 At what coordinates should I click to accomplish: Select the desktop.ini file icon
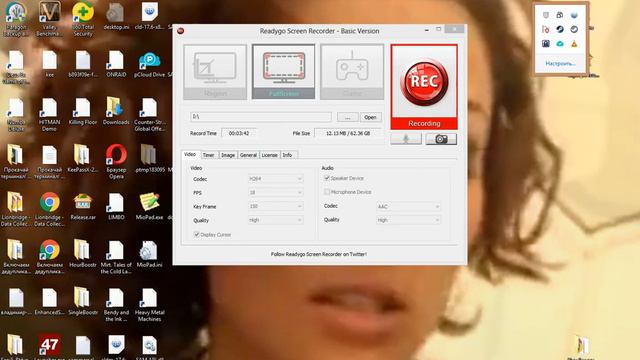[x=116, y=16]
